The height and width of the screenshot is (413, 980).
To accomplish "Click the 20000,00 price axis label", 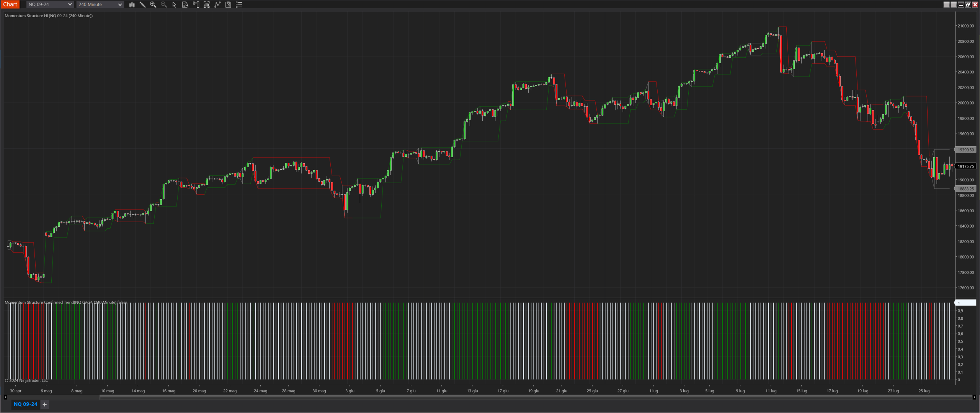I will (965, 103).
